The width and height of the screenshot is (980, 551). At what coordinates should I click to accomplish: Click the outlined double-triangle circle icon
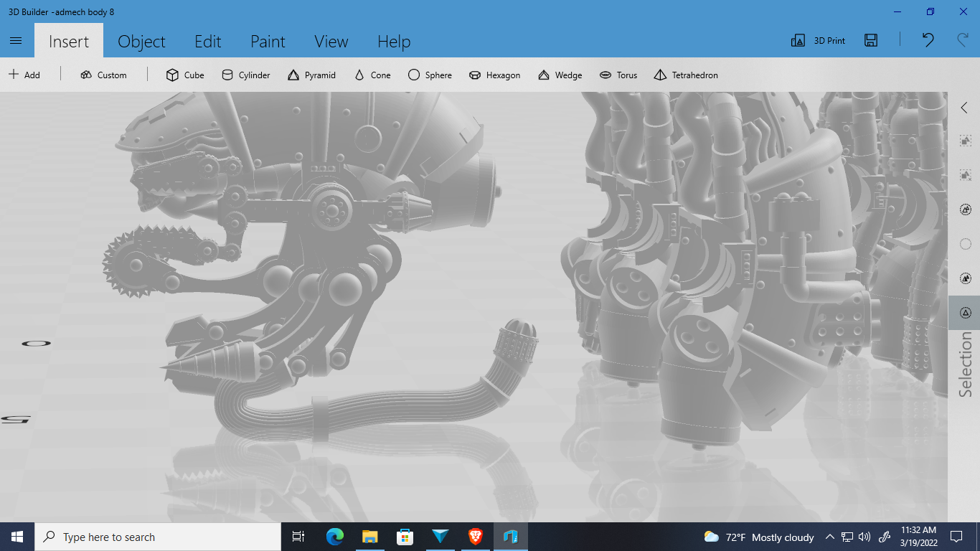tap(965, 209)
